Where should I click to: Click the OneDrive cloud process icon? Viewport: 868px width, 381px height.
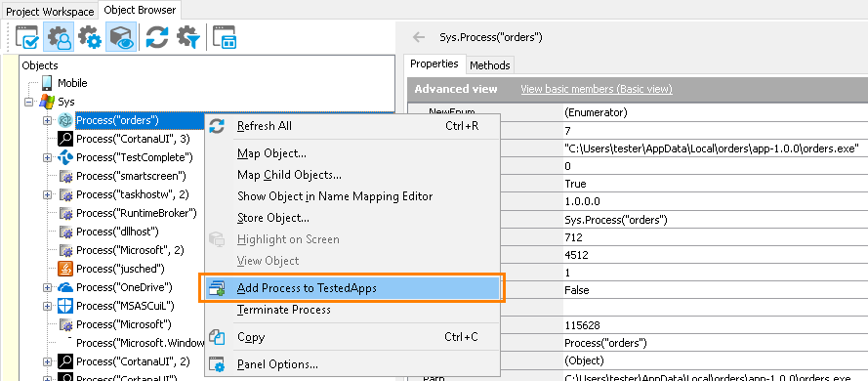[x=65, y=287]
